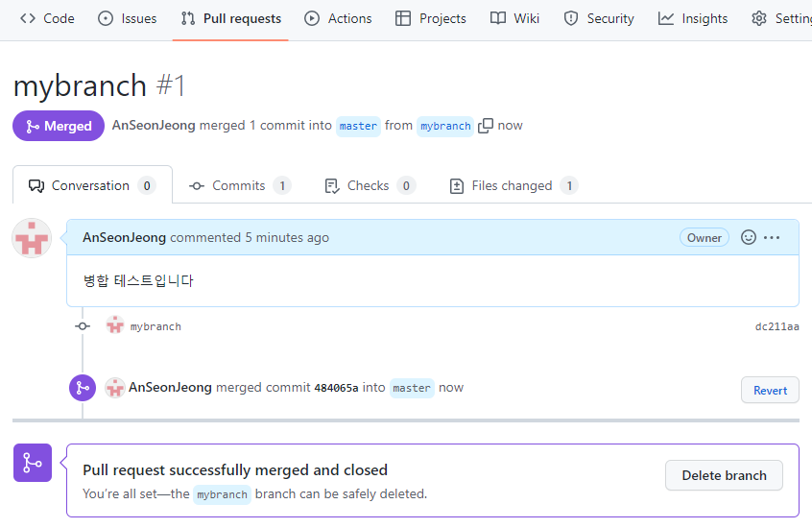
Task: Click the comment text '병합 테스트입니다'
Action: [138, 281]
